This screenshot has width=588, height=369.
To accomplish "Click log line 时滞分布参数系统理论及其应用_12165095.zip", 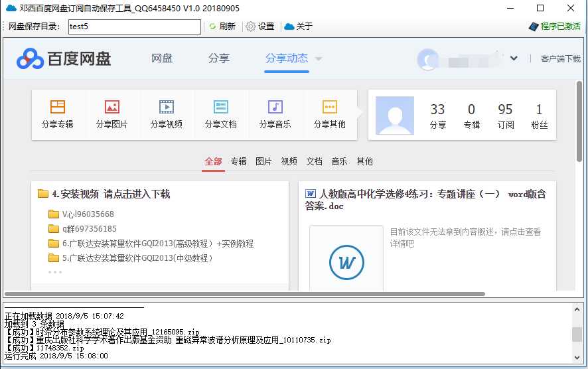I will pyautogui.click(x=102, y=332).
